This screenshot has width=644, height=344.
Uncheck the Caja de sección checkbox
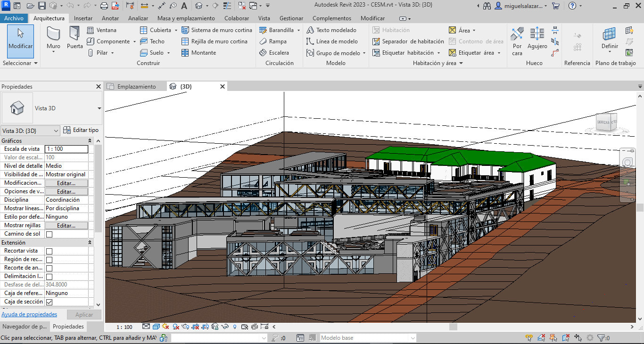[49, 302]
